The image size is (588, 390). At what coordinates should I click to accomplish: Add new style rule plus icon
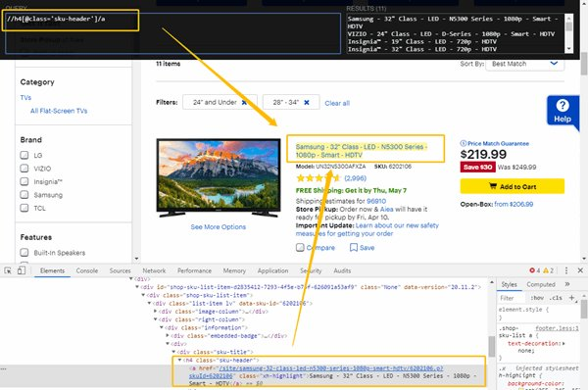(572, 298)
